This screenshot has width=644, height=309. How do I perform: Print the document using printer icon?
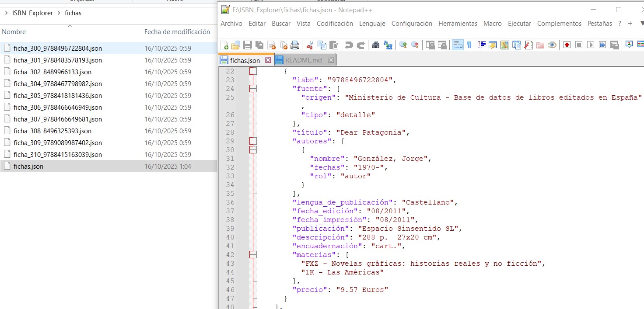point(295,45)
